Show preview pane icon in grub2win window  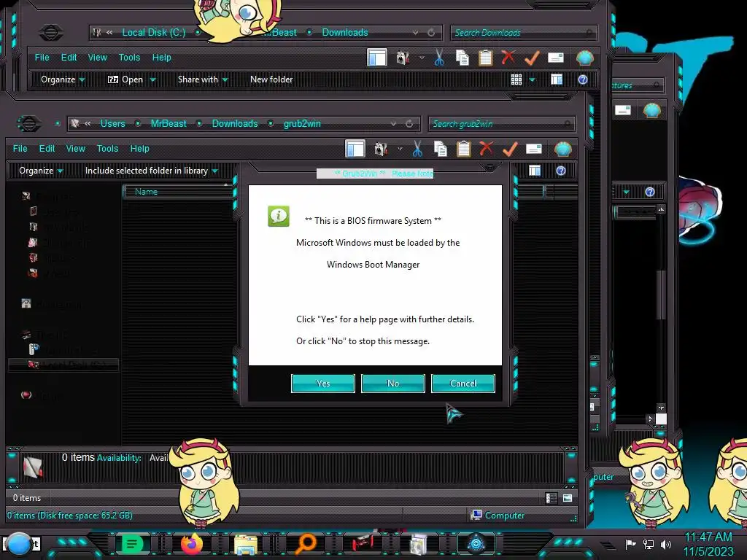pos(535,171)
